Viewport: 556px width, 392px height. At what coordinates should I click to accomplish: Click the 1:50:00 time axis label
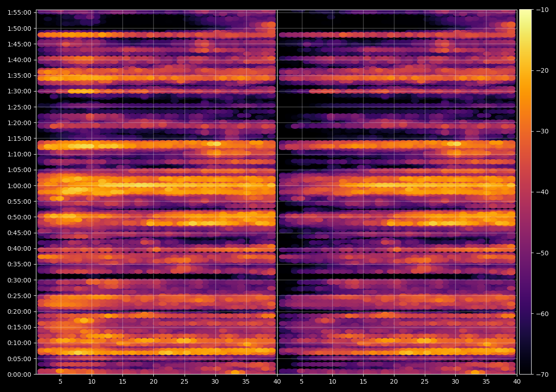pos(20,29)
